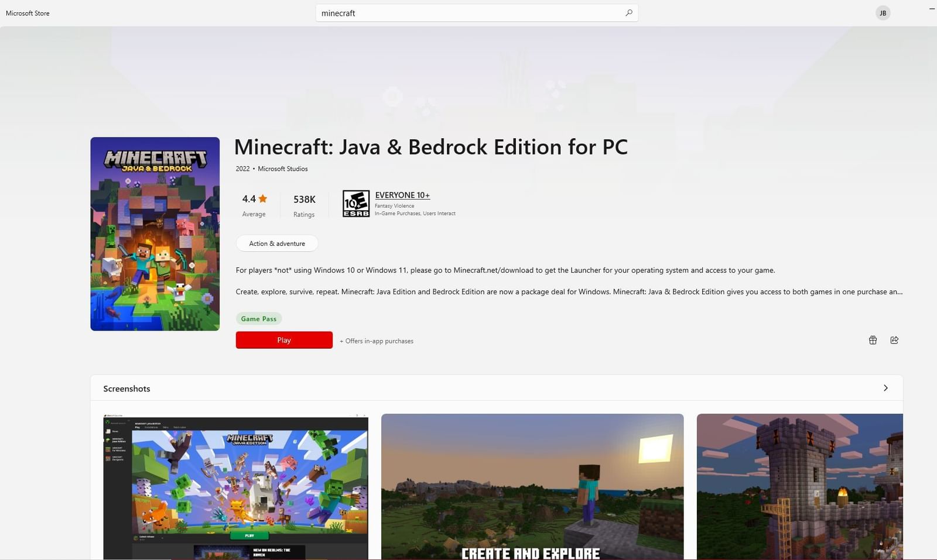Expand more Screenshots with the right chevron
Viewport: 937px width, 560px height.
click(885, 388)
